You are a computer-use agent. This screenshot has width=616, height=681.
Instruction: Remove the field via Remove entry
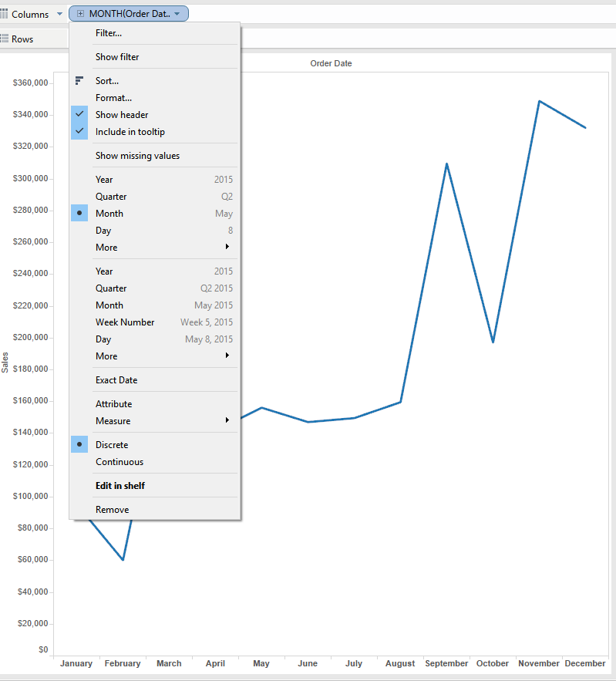[x=154, y=510]
